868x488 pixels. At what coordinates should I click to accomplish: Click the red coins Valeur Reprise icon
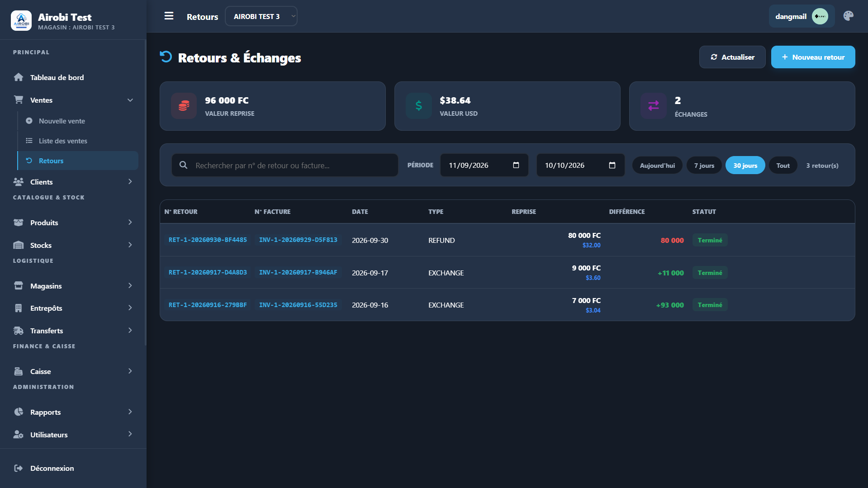184,106
